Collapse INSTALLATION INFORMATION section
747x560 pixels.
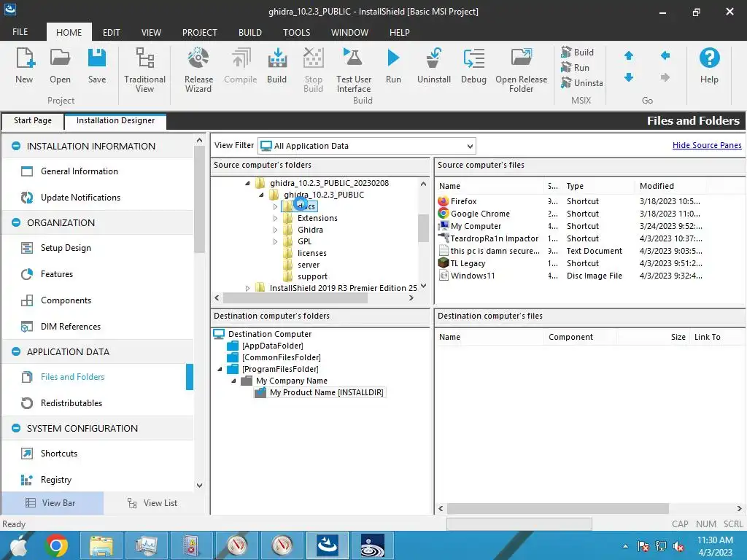pos(16,146)
